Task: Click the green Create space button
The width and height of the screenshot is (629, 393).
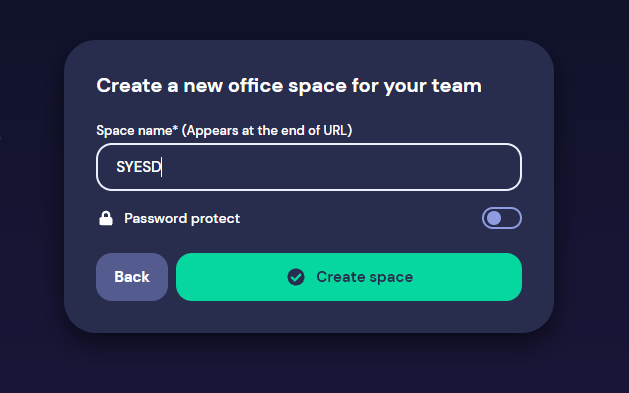Action: coord(349,277)
